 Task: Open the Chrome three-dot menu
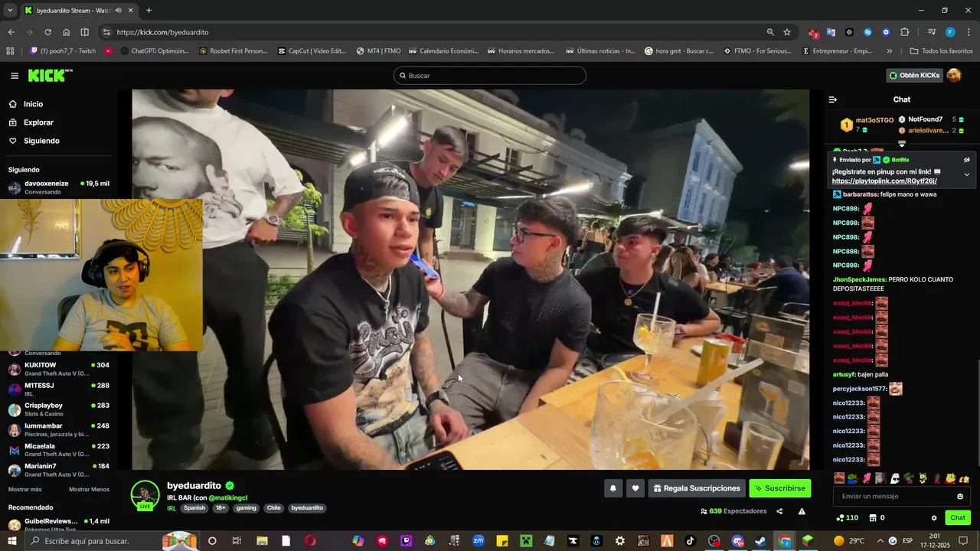click(969, 32)
